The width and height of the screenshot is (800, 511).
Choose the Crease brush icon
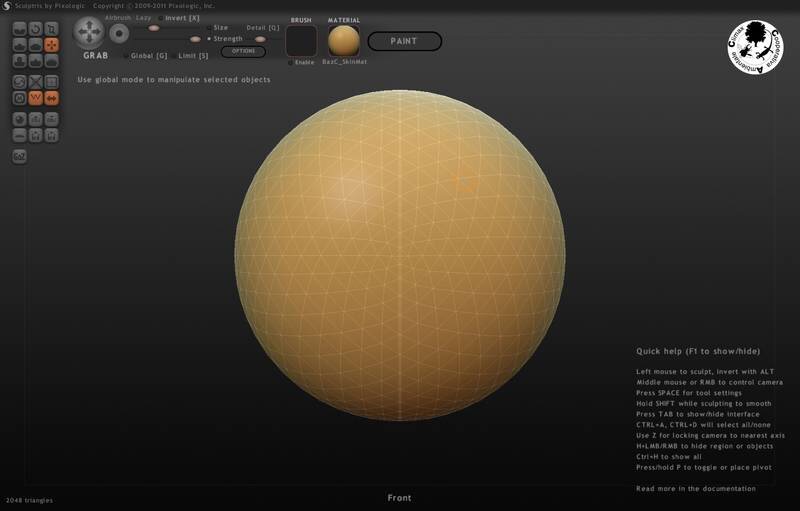tap(20, 29)
